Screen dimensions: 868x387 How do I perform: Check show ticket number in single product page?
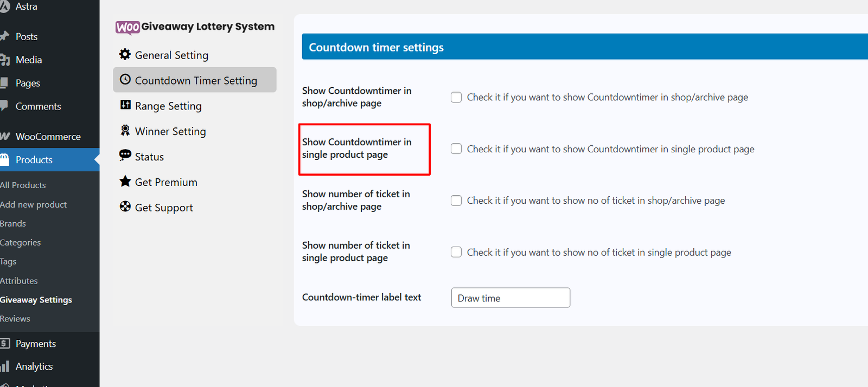click(456, 252)
